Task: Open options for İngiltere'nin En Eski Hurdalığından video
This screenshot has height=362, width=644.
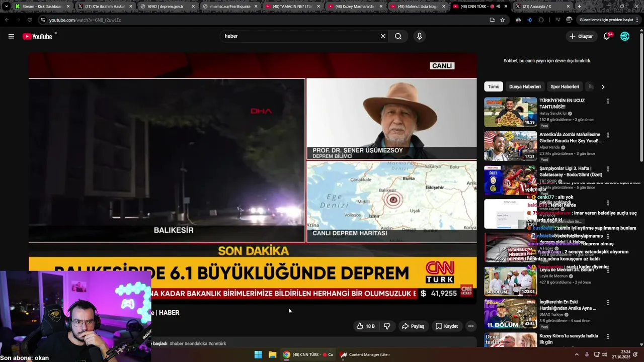Action: [x=608, y=303]
